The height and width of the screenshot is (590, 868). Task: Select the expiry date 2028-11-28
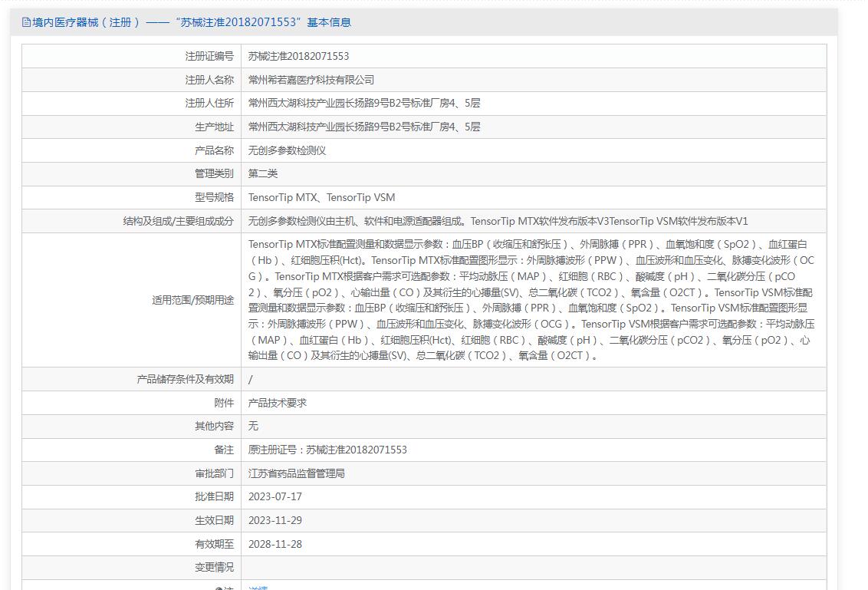point(275,544)
